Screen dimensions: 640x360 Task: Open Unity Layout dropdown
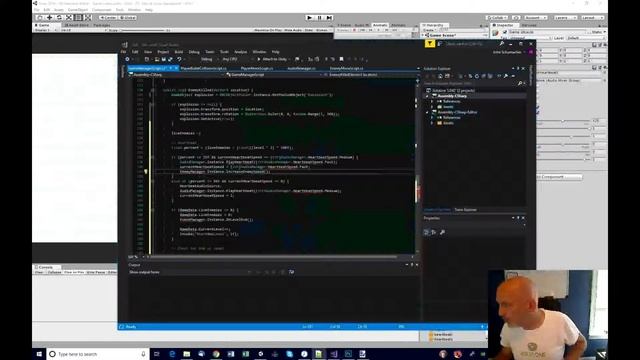[592, 18]
